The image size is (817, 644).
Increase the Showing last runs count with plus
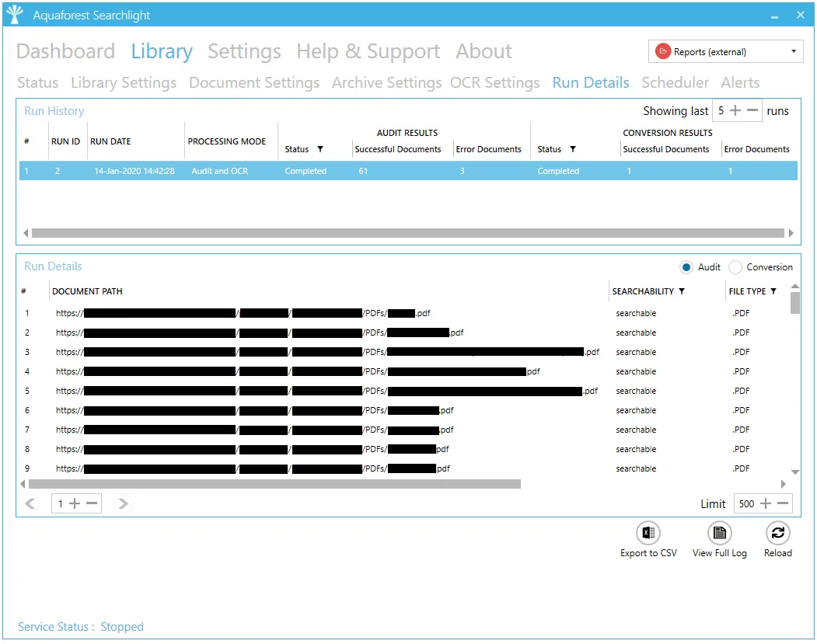(x=735, y=110)
